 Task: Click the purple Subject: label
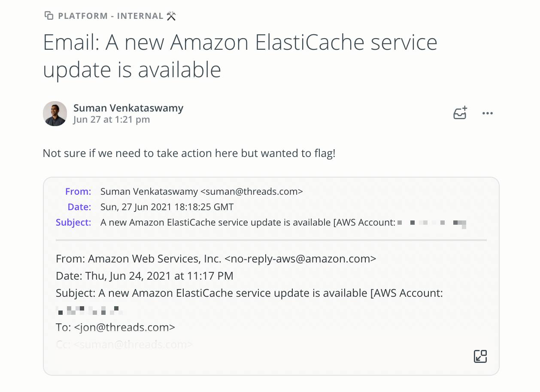tap(73, 222)
